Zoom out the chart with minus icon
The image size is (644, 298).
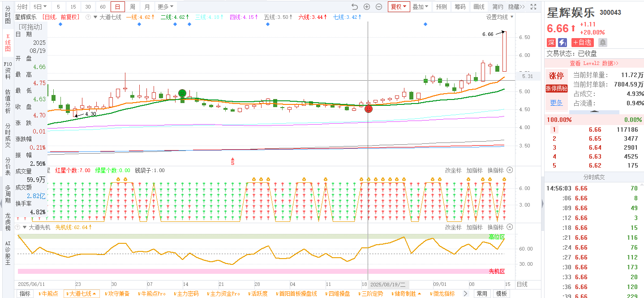point(379,7)
